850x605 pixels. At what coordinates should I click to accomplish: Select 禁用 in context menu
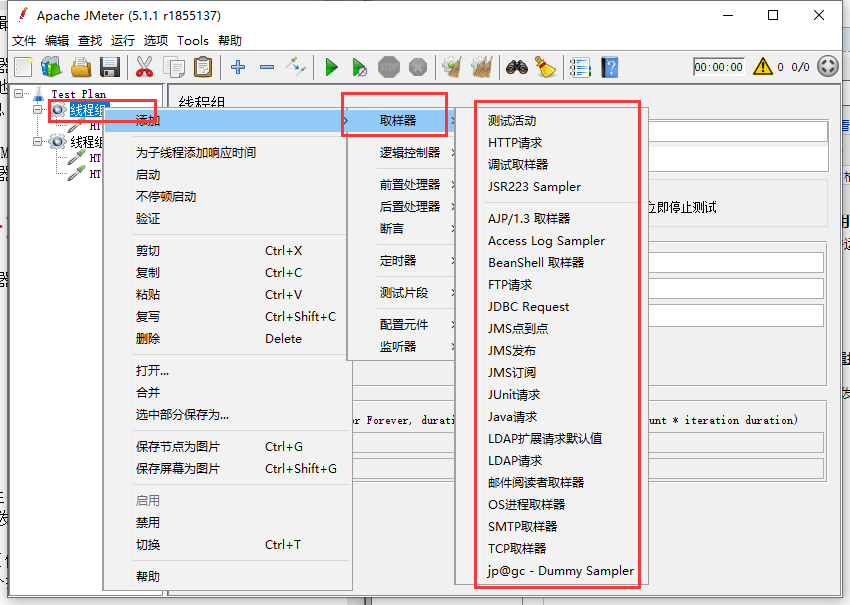coord(227,523)
